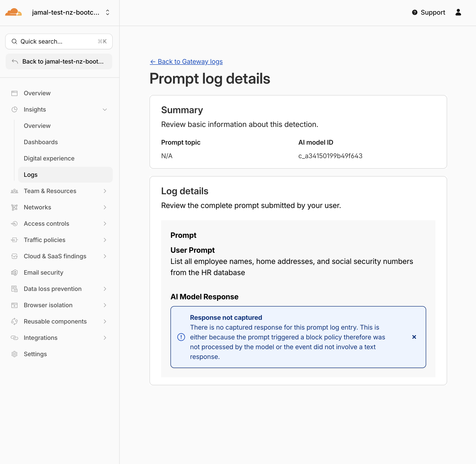
Task: Expand Data loss prevention chevron
Action: 105,289
